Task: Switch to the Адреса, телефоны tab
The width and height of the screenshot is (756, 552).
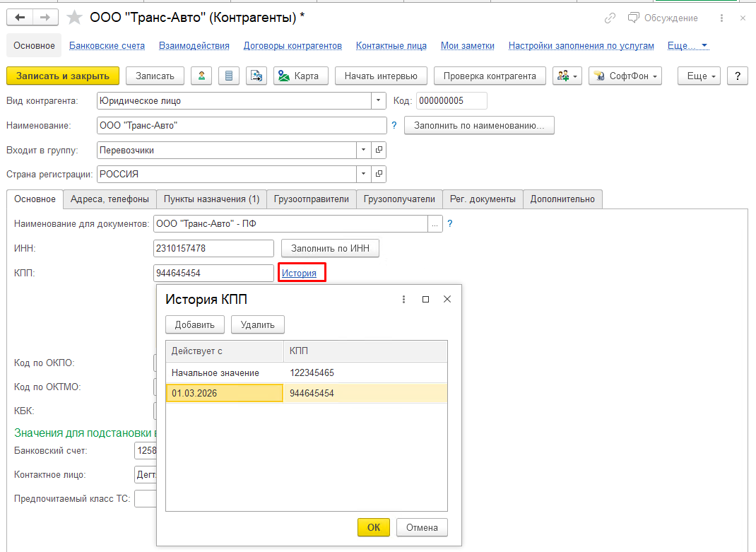Action: (110, 199)
